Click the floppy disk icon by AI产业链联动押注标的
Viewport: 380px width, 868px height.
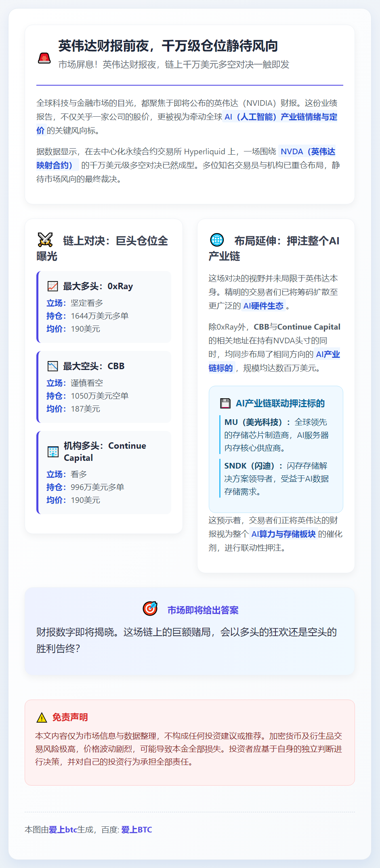tap(225, 403)
